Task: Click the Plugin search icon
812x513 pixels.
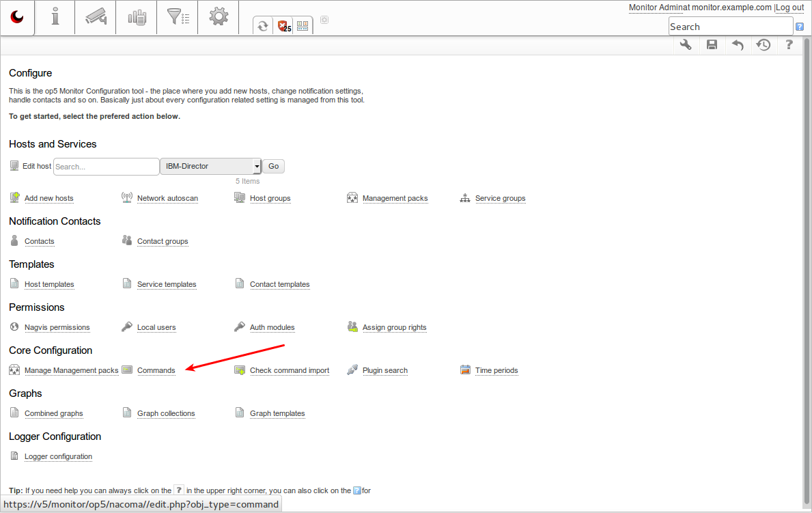Action: coord(352,370)
